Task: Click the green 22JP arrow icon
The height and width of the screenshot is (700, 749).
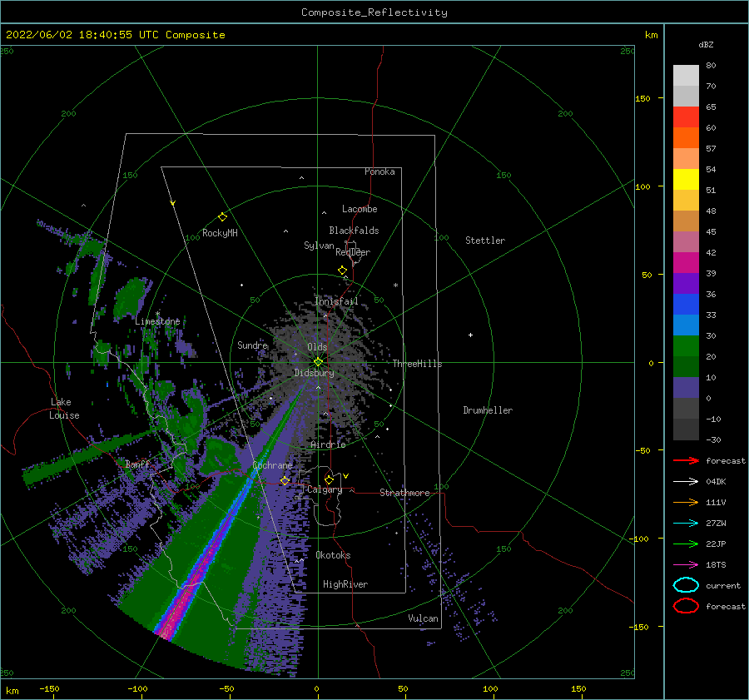Action: point(686,544)
